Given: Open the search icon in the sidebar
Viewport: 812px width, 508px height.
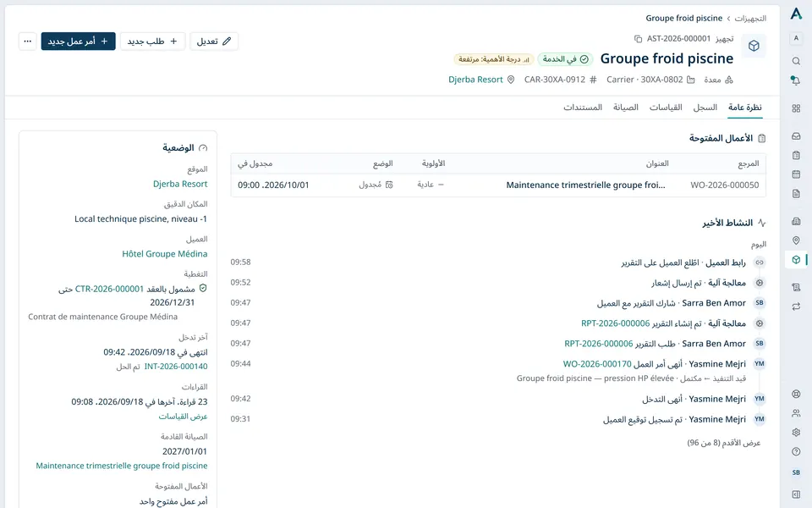Looking at the screenshot, I should pos(796,61).
